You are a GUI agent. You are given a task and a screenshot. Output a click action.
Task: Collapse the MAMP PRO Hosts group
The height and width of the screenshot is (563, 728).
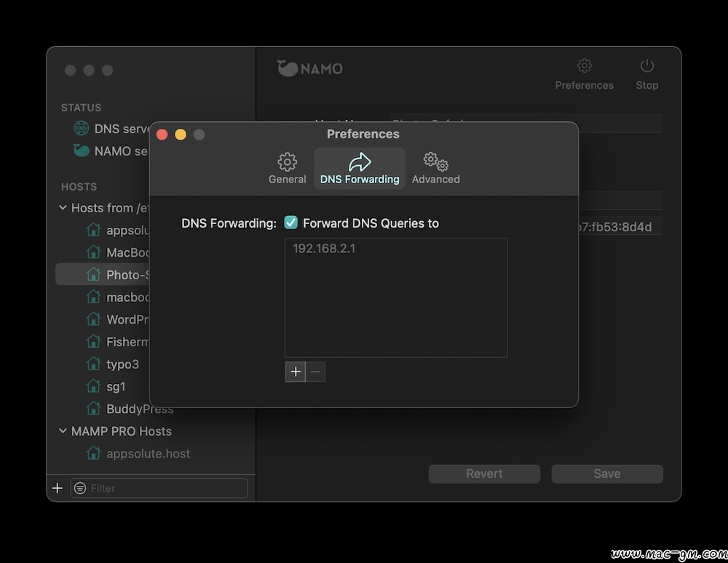coord(63,431)
